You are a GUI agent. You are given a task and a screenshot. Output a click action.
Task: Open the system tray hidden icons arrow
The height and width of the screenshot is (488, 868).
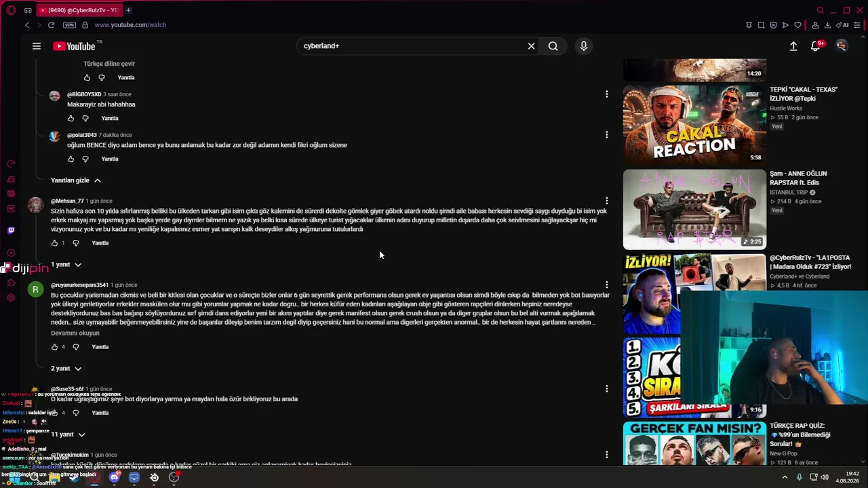(785, 477)
